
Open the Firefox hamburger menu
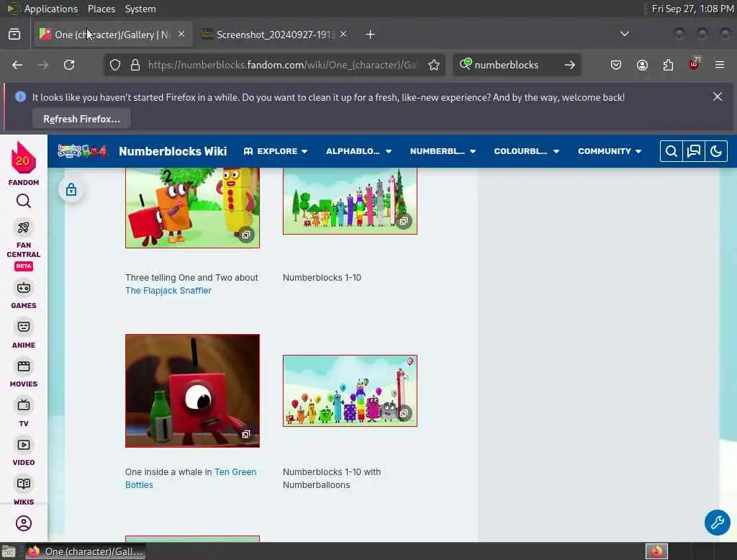pos(720,65)
